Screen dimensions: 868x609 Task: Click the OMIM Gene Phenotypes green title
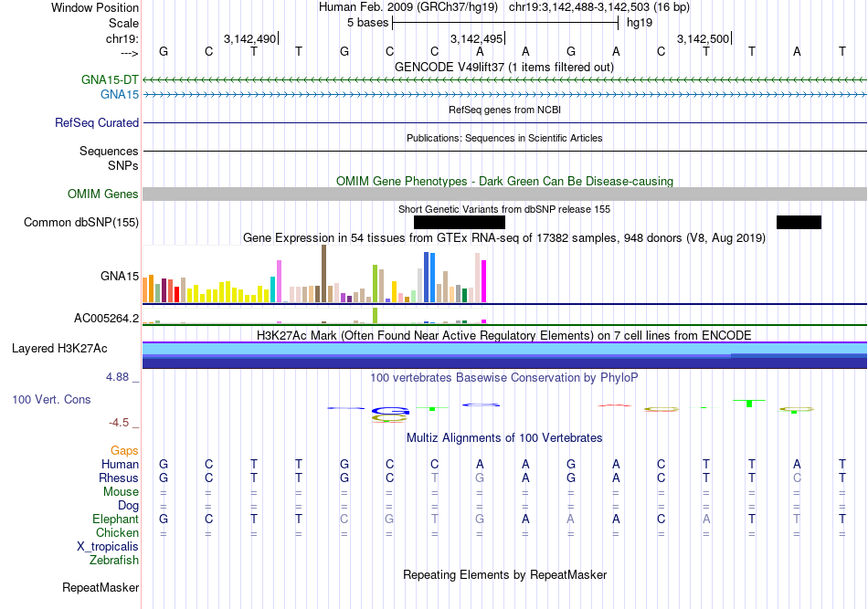504,181
